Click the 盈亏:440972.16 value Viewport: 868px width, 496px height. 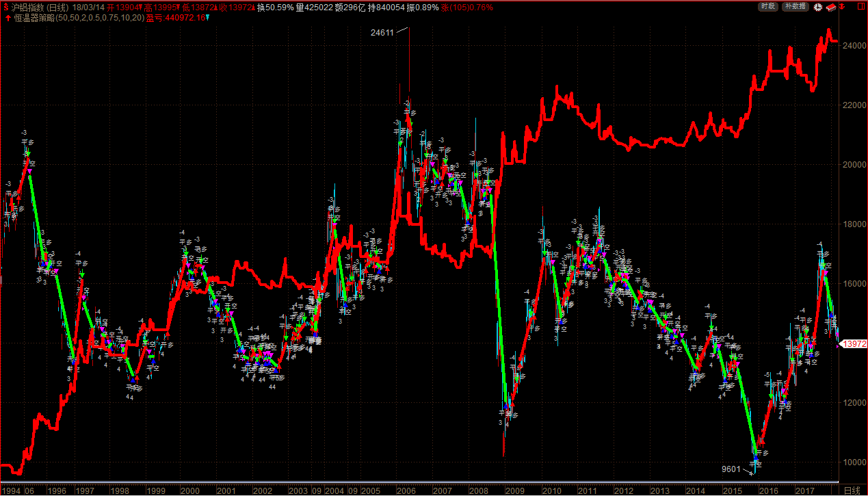[x=175, y=17]
